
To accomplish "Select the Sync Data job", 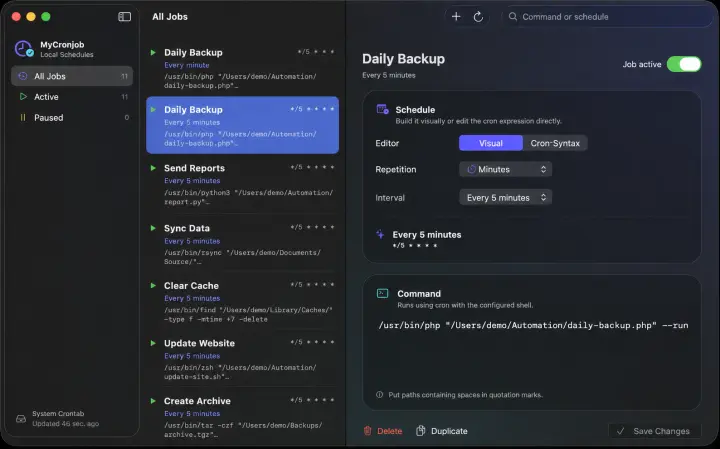I will (x=242, y=244).
